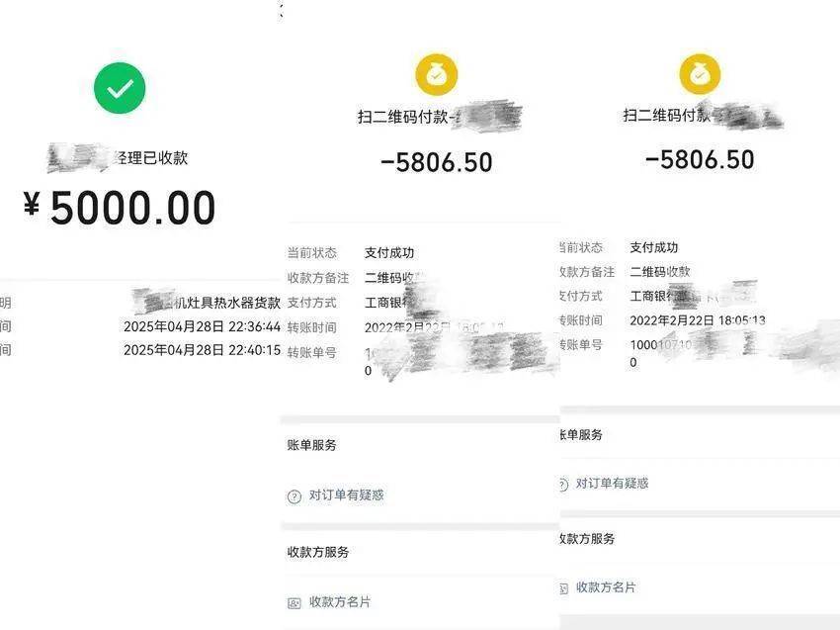The width and height of the screenshot is (840, 630).
Task: Click the yellow money bag icon in the middle receipt
Action: pos(437,74)
